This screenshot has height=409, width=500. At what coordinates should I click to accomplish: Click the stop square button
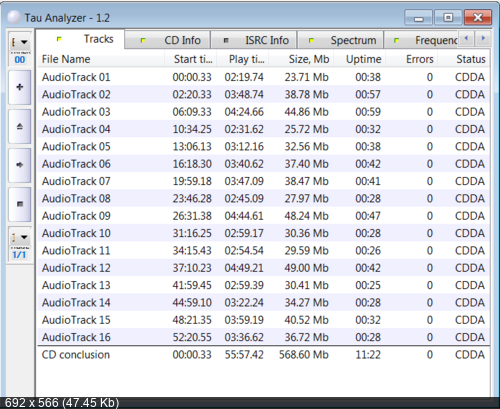tap(20, 204)
